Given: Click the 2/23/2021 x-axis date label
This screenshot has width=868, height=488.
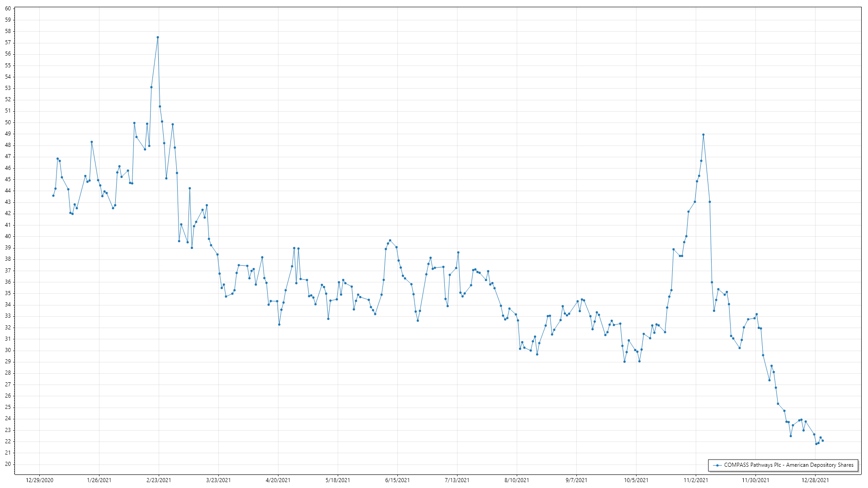Looking at the screenshot, I should (x=159, y=480).
